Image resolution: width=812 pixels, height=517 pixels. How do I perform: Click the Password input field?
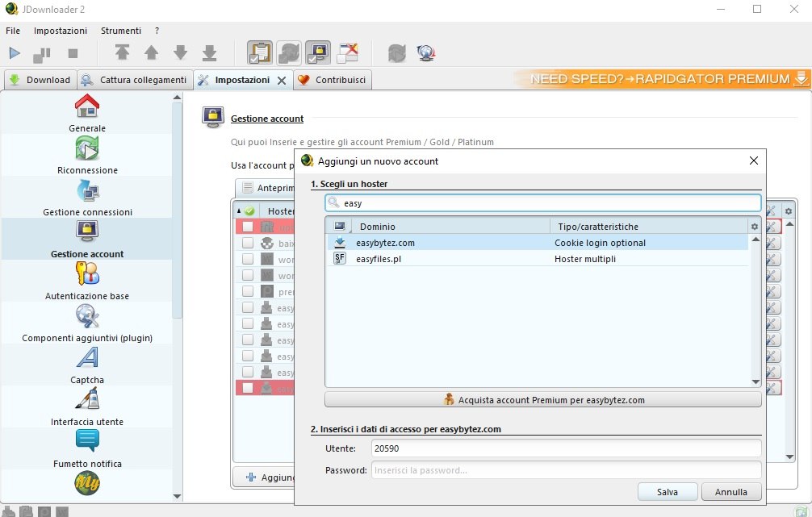point(565,470)
